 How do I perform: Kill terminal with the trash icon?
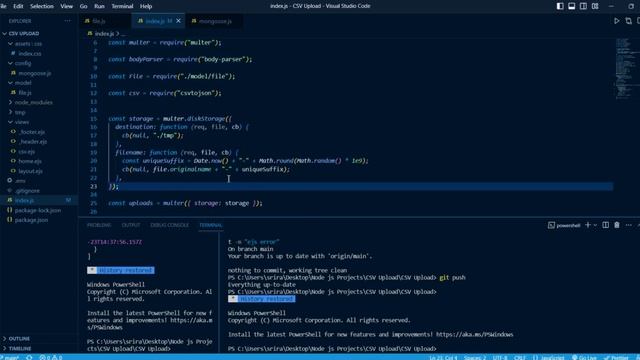617,225
